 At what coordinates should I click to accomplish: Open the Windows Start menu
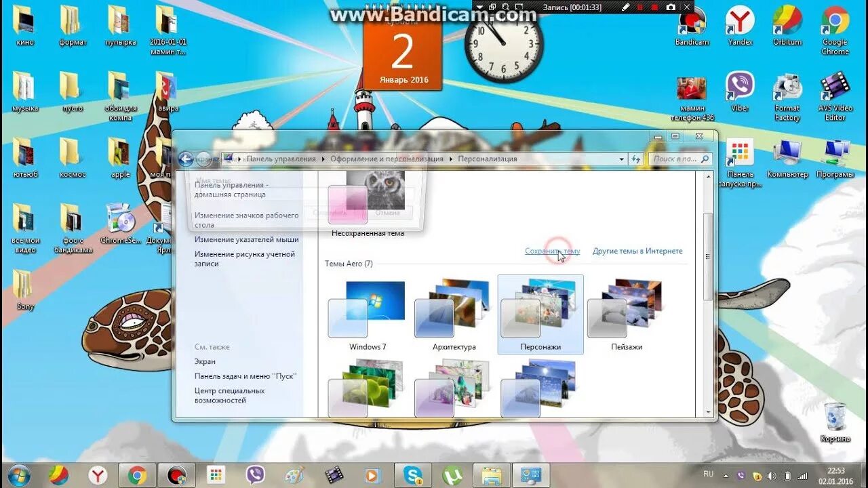tap(19, 475)
